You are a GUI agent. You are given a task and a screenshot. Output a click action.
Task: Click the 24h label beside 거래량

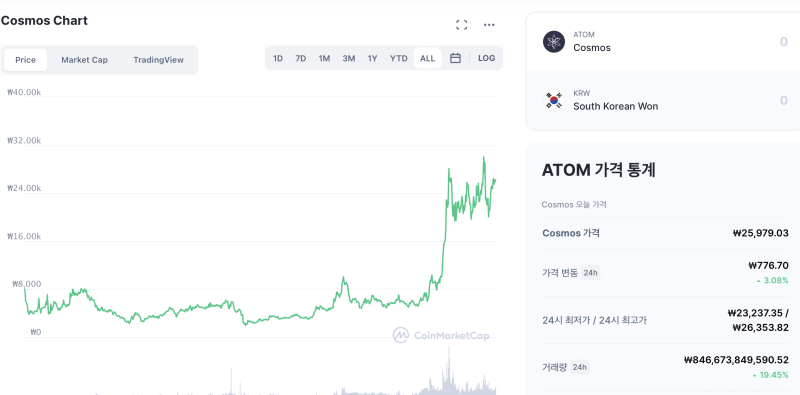tap(580, 367)
